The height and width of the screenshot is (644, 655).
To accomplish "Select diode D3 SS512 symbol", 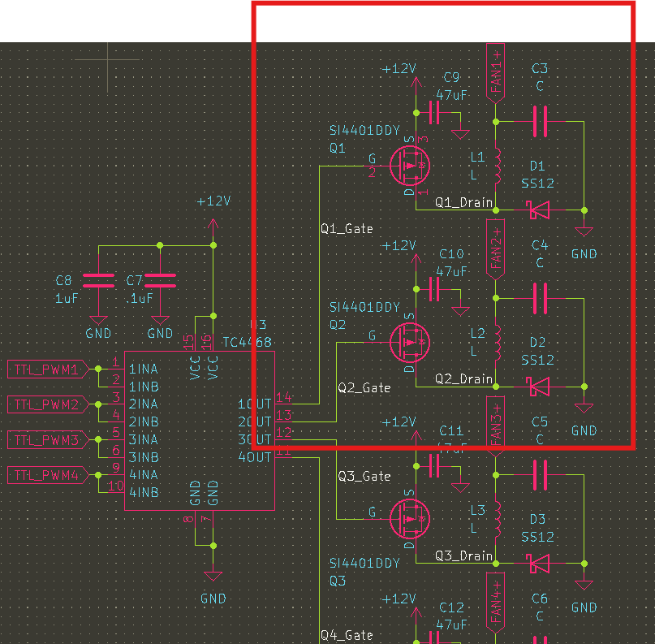I will pyautogui.click(x=536, y=564).
